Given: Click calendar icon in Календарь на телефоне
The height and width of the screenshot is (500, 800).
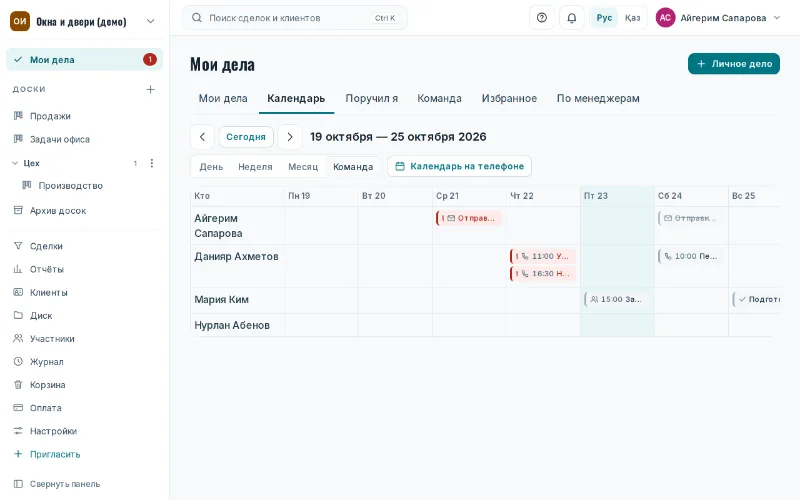Looking at the screenshot, I should pyautogui.click(x=400, y=166).
